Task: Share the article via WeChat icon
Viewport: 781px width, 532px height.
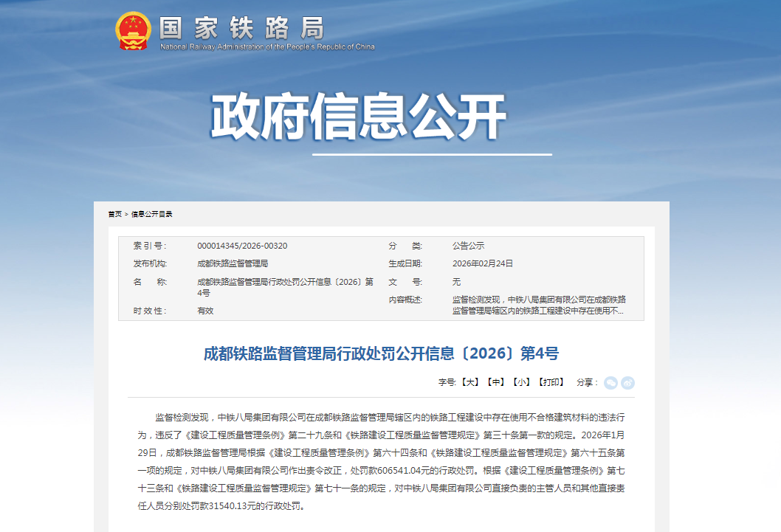Action: (610, 382)
